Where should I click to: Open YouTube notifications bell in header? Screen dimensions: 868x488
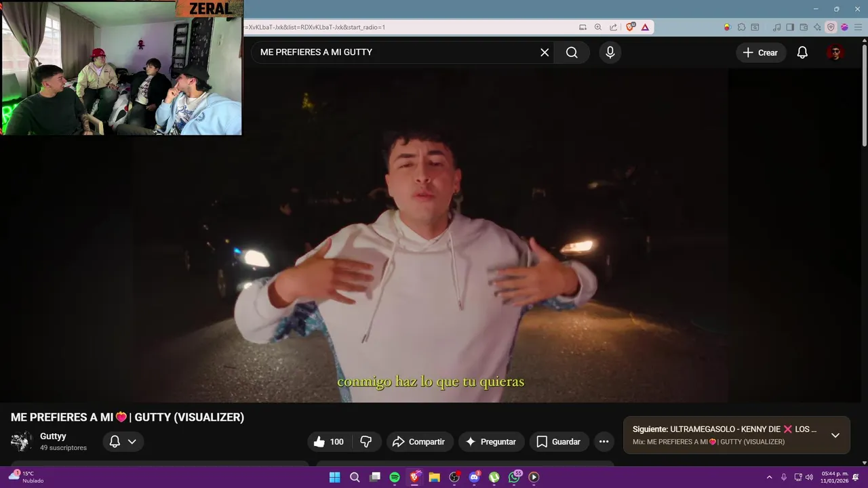click(x=802, y=52)
